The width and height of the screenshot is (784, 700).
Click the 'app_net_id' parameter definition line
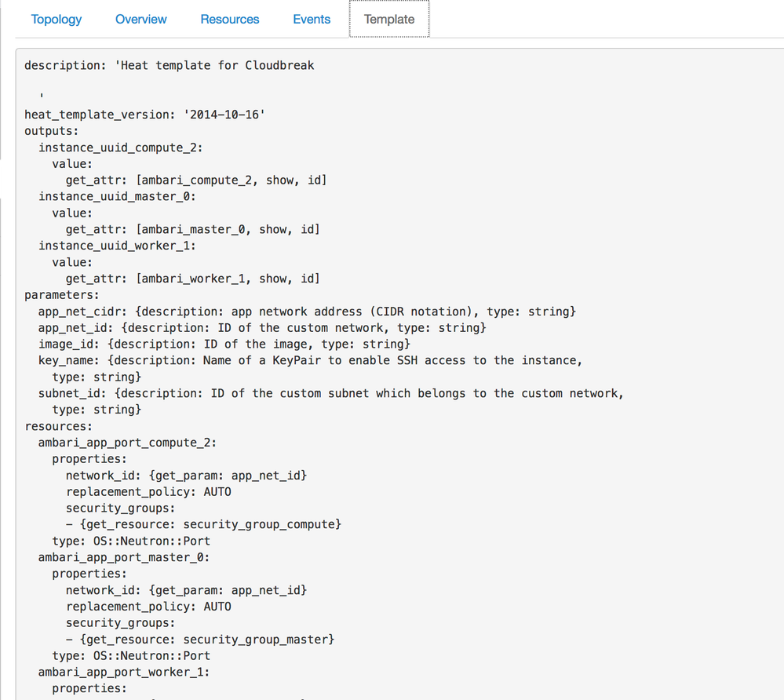262,328
